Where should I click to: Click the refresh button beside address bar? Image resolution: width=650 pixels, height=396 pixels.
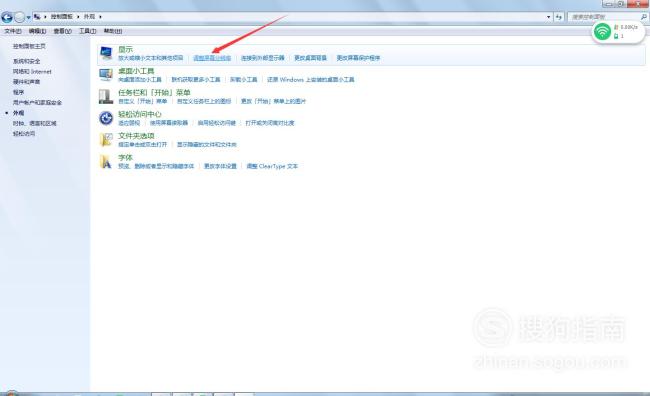tap(559, 17)
